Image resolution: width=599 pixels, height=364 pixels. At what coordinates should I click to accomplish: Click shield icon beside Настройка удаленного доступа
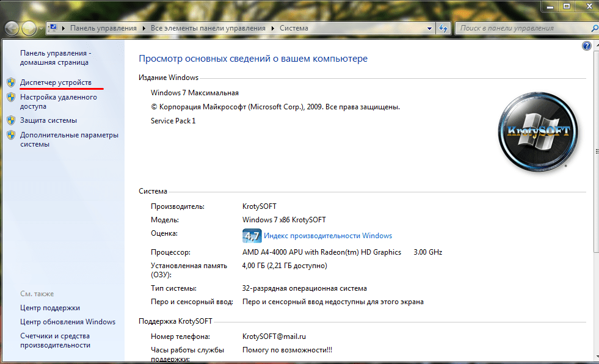coord(11,97)
